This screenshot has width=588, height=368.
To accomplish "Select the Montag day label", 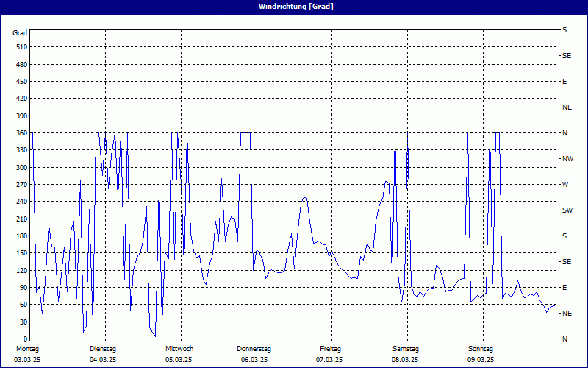I will [28, 349].
